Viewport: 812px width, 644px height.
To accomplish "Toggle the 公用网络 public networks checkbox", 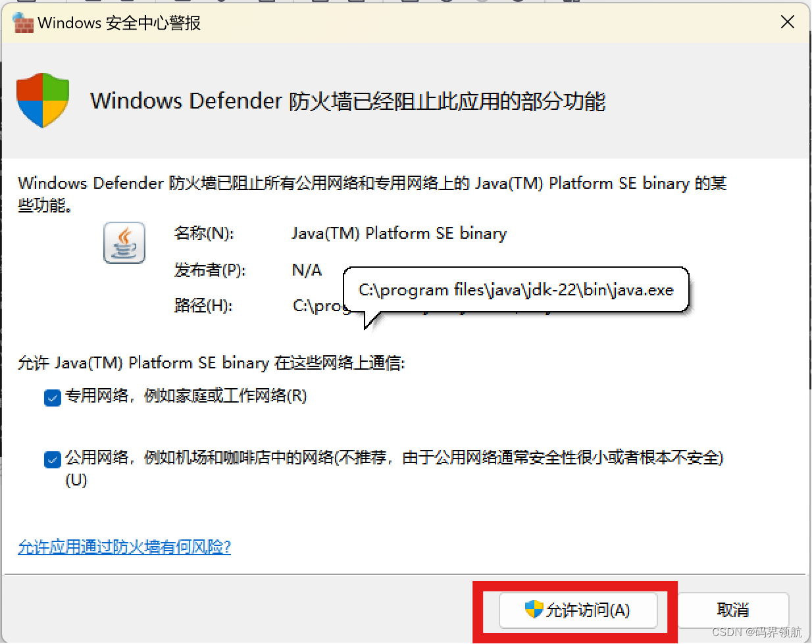I will pos(53,459).
